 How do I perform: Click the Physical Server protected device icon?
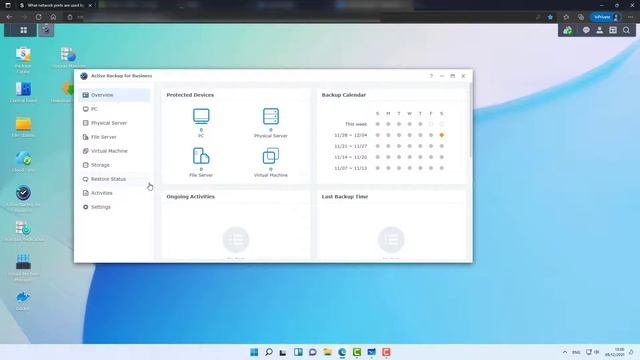(271, 116)
